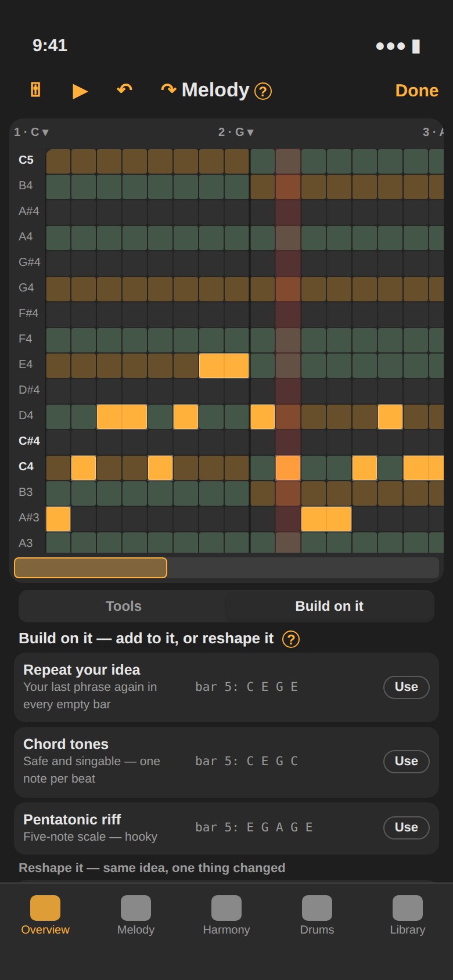Use the Repeat your idea suggestion
The width and height of the screenshot is (453, 980).
pos(407,687)
